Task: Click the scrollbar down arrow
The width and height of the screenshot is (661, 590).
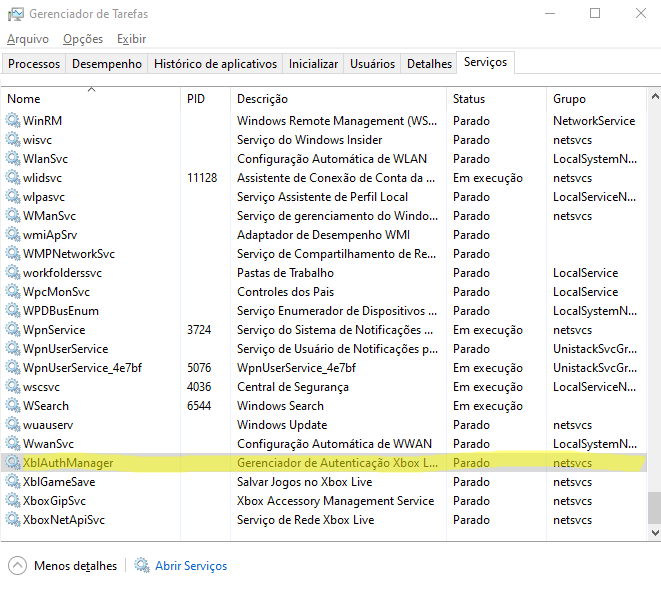Action: pyautogui.click(x=655, y=532)
